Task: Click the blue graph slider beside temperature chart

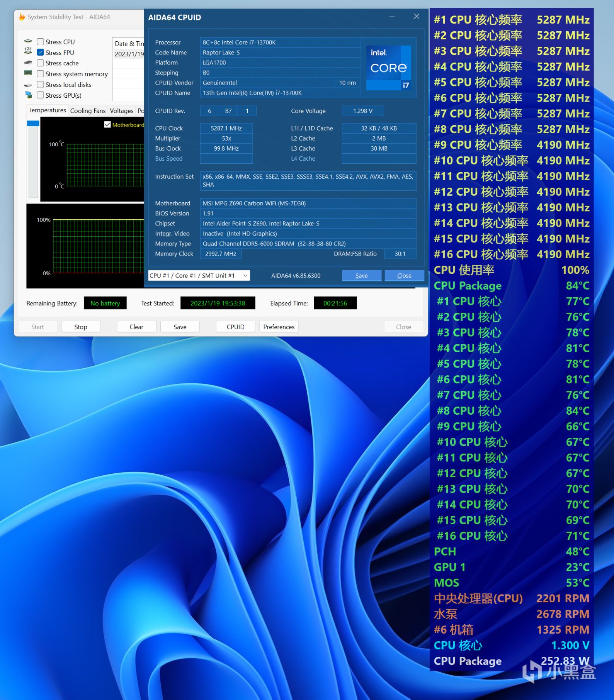Action: click(x=33, y=124)
